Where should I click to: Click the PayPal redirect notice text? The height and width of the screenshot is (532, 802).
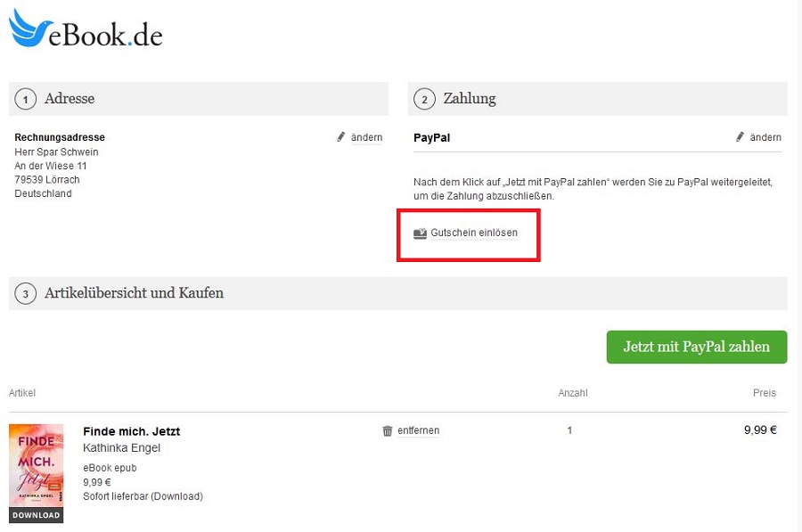pyautogui.click(x=593, y=189)
